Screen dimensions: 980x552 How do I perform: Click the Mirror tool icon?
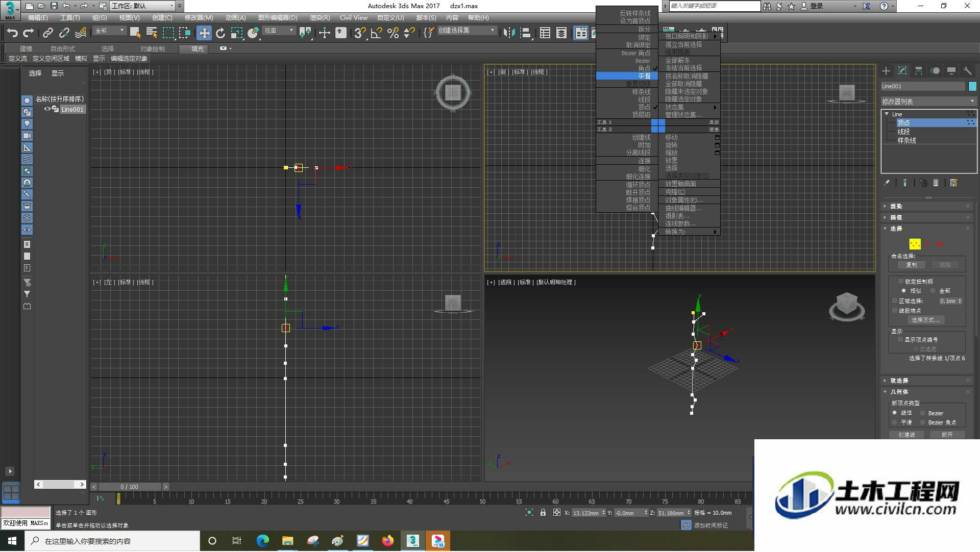tap(509, 33)
